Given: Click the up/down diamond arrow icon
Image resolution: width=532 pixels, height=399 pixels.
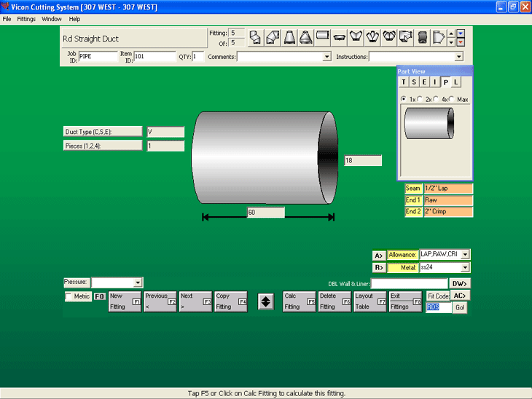Looking at the screenshot, I should 266,302.
